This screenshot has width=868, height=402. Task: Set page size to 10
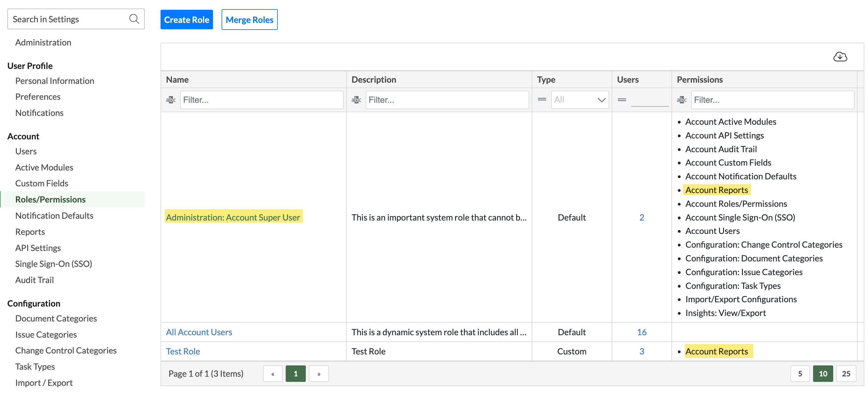pos(823,373)
